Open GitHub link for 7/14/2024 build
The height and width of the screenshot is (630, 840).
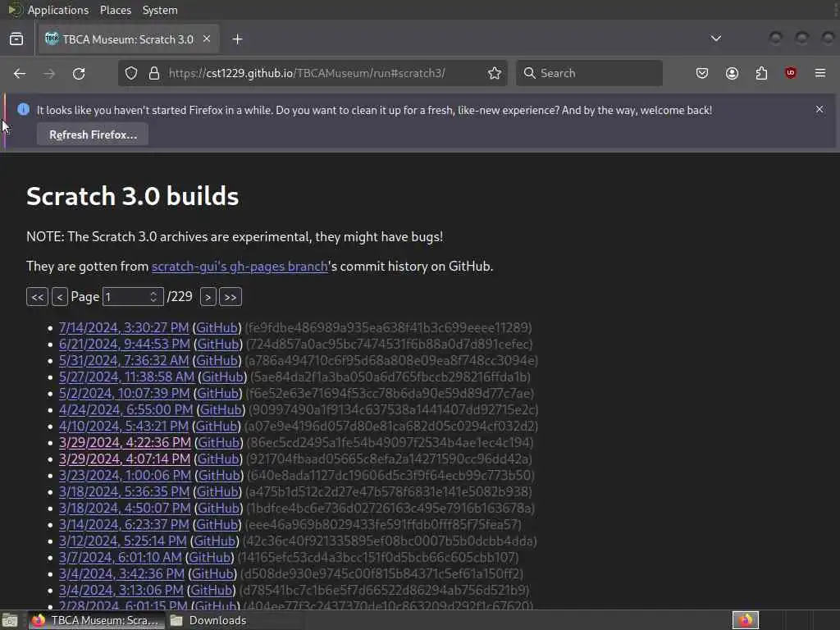[217, 327]
